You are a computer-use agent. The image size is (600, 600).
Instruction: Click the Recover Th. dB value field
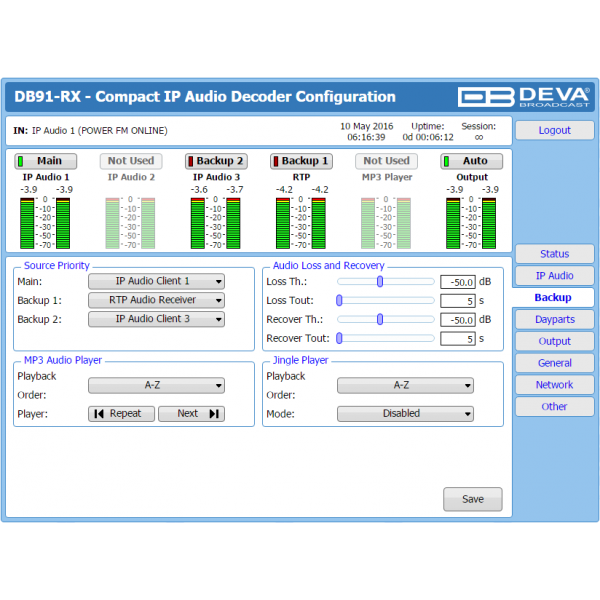click(x=458, y=320)
